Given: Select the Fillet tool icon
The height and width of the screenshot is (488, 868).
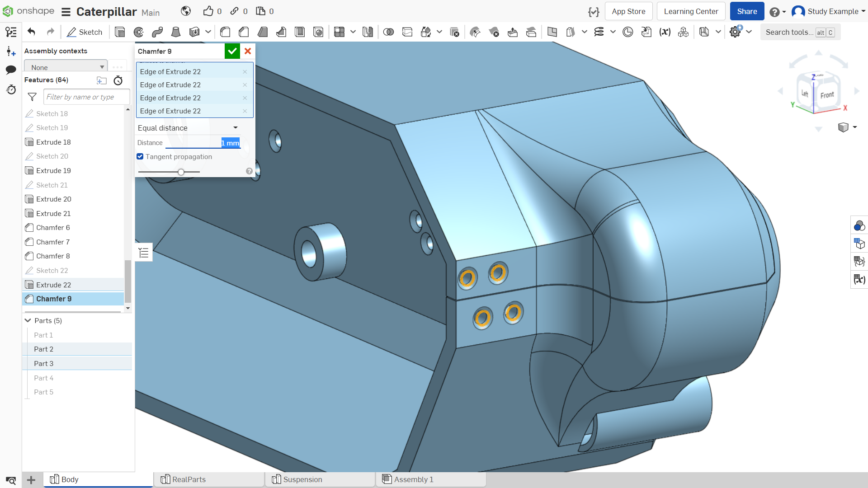Looking at the screenshot, I should [225, 32].
